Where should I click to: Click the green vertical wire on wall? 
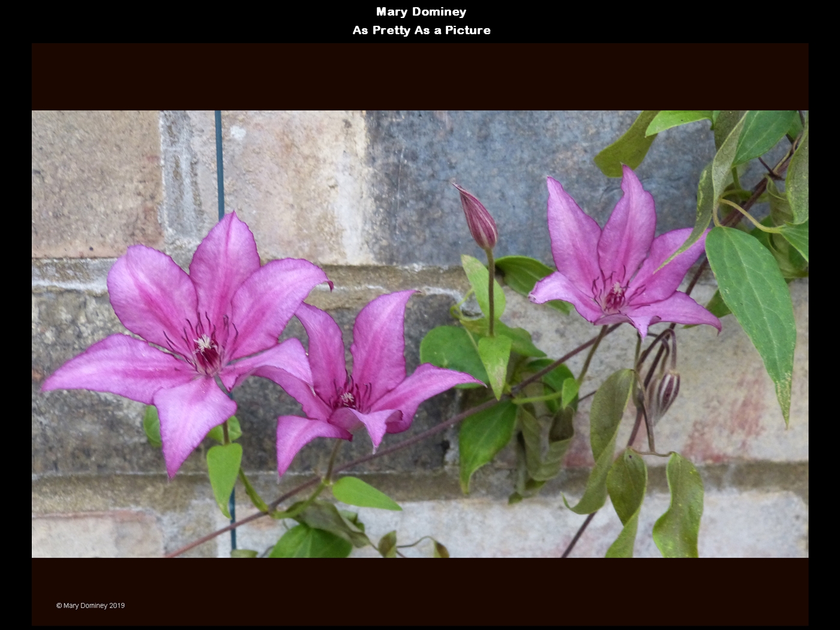pos(219,162)
